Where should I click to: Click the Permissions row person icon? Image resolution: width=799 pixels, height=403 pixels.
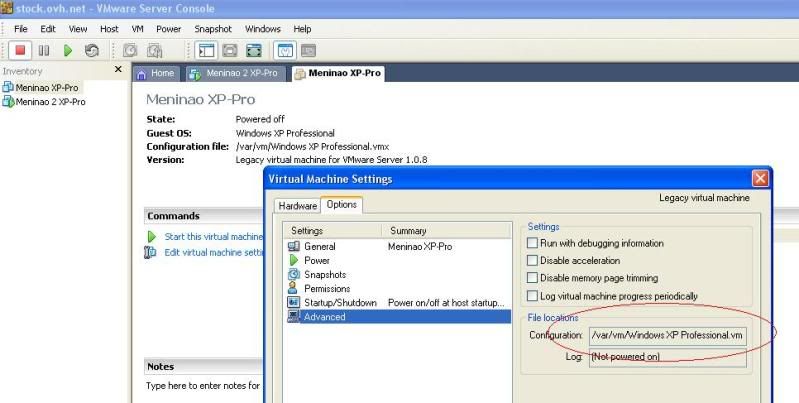tap(293, 288)
